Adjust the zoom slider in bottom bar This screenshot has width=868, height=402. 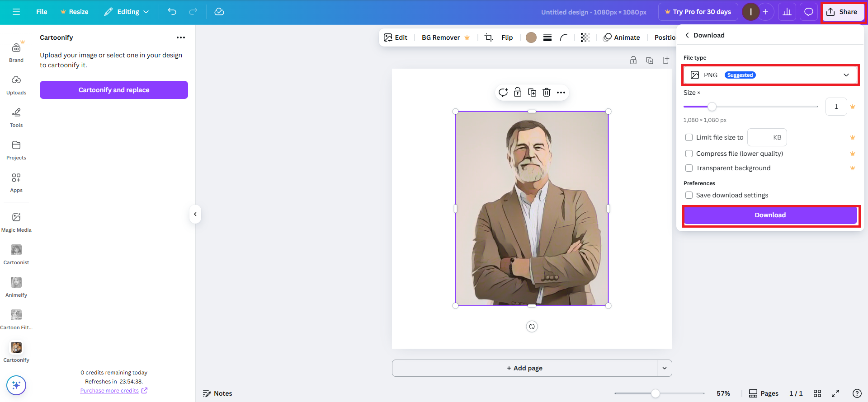655,393
